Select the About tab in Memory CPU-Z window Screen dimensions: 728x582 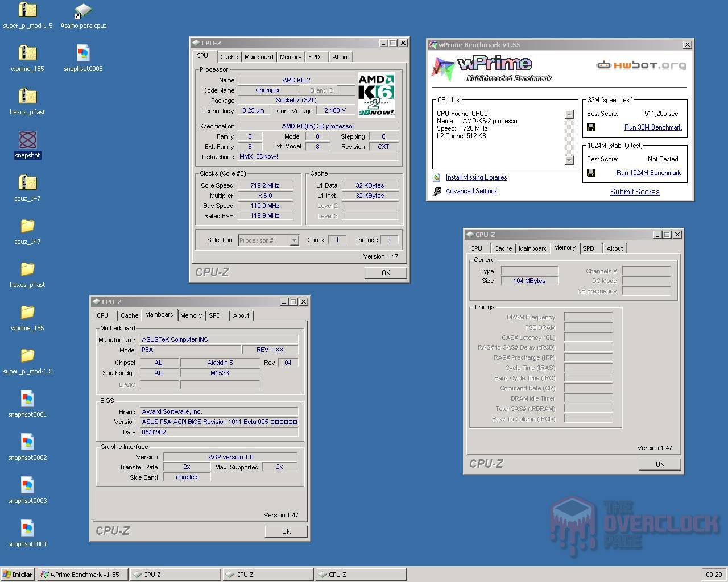614,248
